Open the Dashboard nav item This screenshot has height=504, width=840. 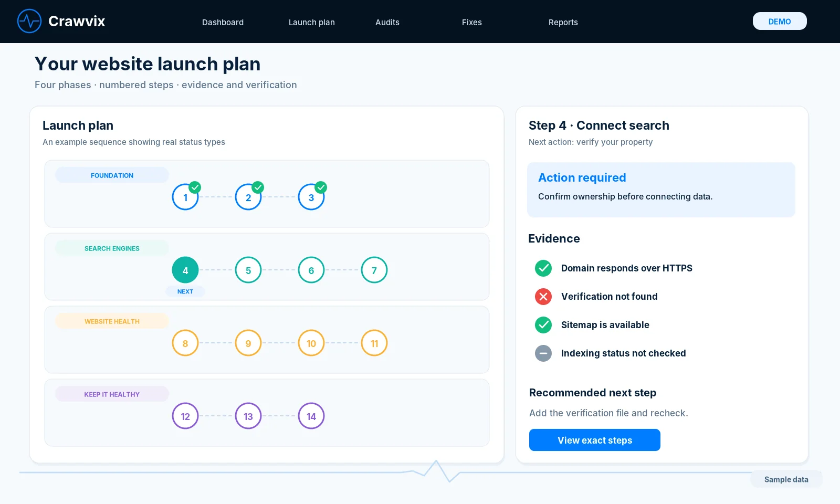[223, 22]
